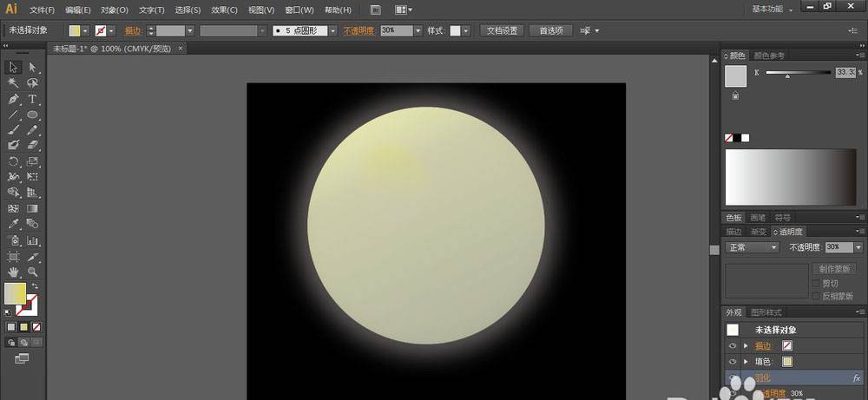Image resolution: width=868 pixels, height=400 pixels.
Task: Select the Selection (black arrow) tool
Action: (14, 67)
